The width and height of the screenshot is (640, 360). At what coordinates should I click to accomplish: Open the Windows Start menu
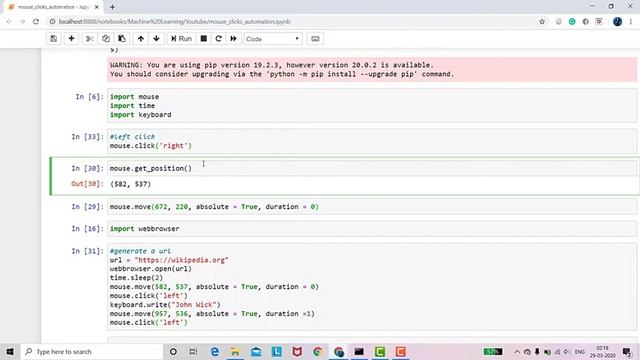click(x=10, y=351)
